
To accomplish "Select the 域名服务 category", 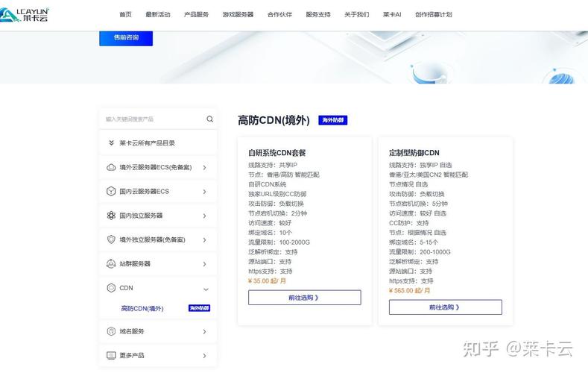I will [x=158, y=331].
